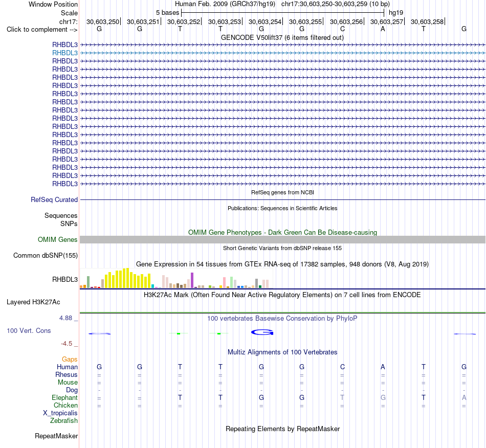Open 'Multiz Alignments of 100 Vertebrates' title
The image size is (486, 448).
pyautogui.click(x=282, y=352)
